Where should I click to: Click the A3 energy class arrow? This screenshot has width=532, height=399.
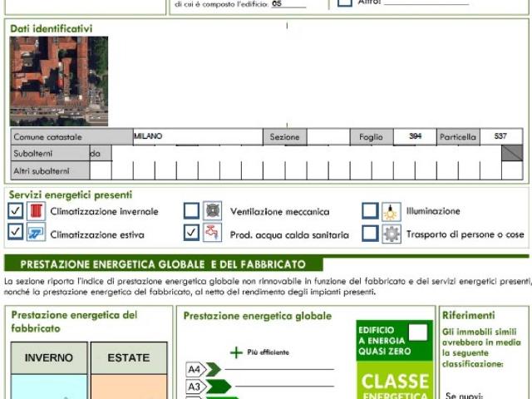click(209, 387)
